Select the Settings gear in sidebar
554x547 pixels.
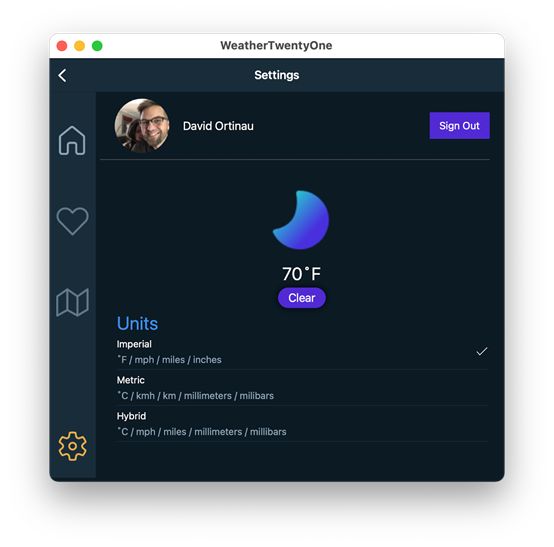click(x=72, y=446)
